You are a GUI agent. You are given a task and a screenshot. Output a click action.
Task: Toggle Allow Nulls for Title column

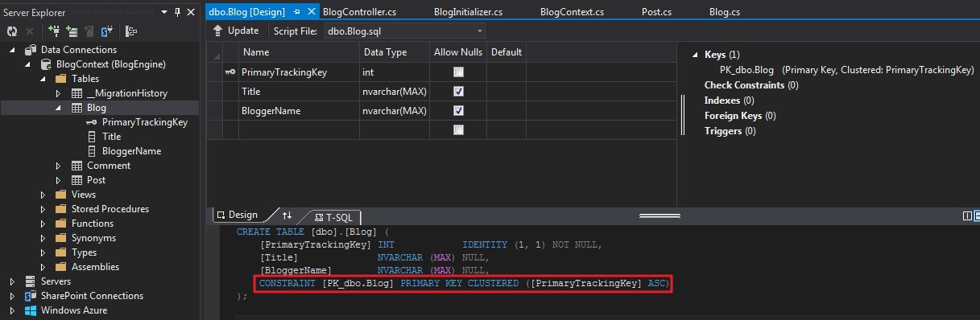pos(458,92)
